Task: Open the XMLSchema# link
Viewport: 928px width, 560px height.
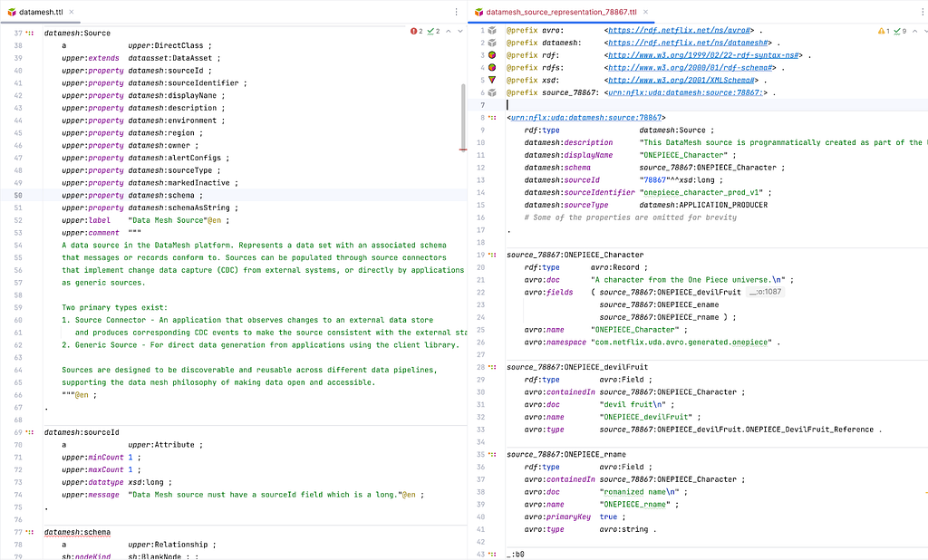Action: [x=681, y=80]
